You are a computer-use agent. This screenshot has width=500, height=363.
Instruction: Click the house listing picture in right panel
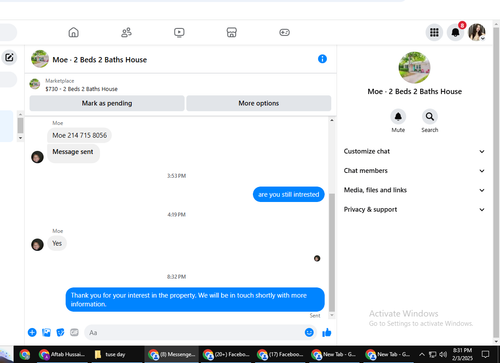pos(414,67)
